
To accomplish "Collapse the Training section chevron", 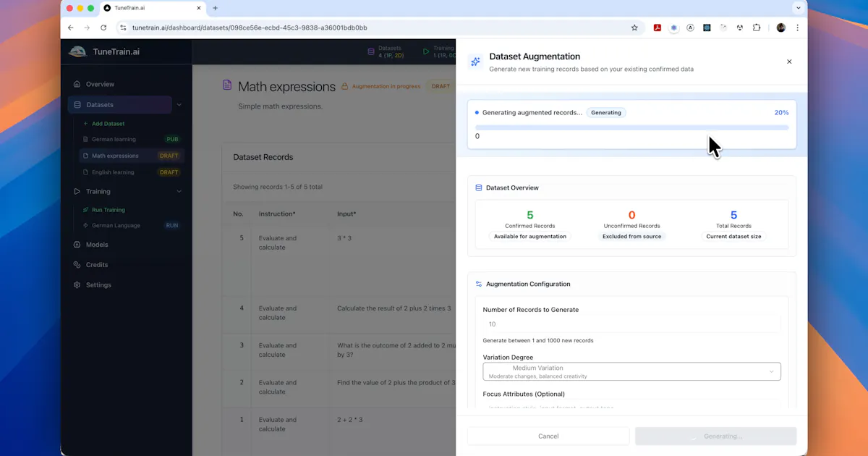I will pyautogui.click(x=179, y=192).
